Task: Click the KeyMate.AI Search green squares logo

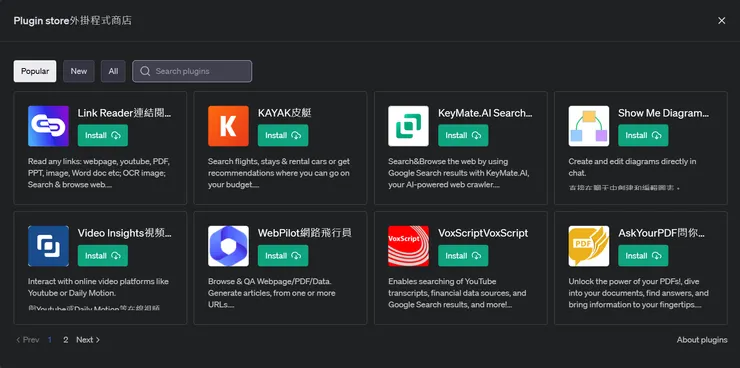Action: click(408, 126)
